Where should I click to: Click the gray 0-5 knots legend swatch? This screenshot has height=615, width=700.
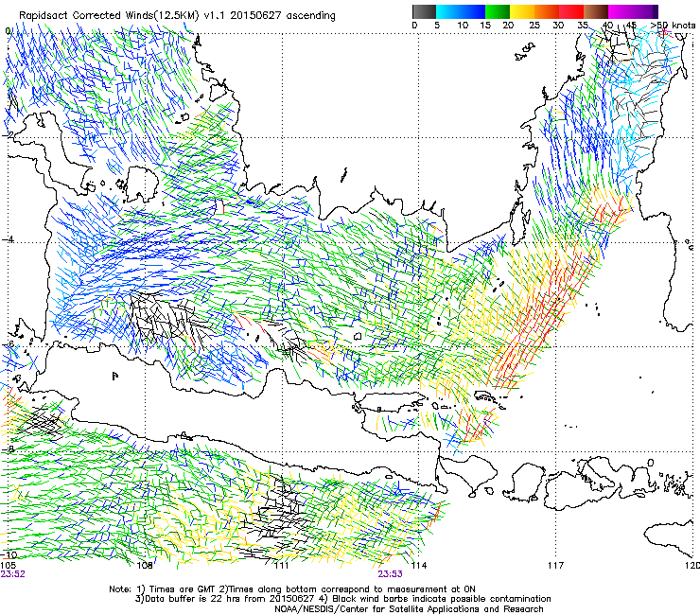[424, 11]
